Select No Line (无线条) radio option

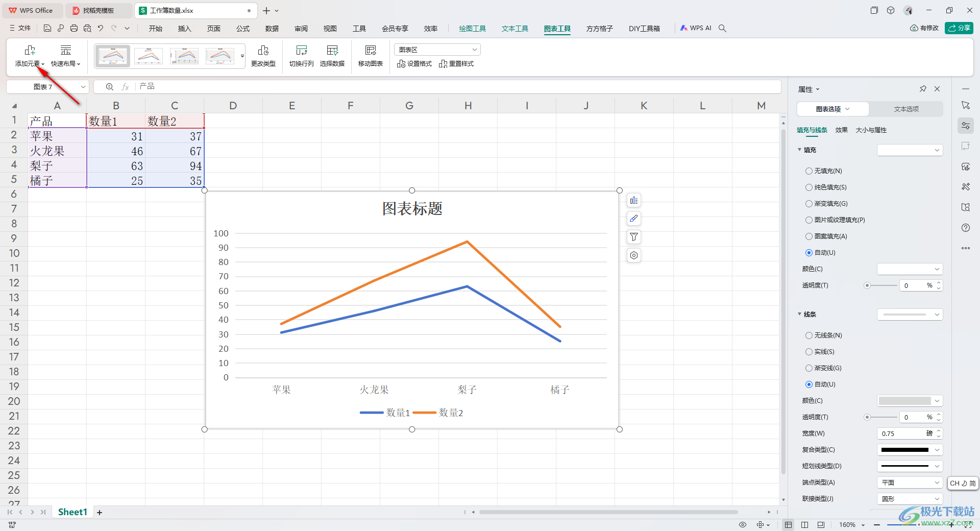[809, 335]
